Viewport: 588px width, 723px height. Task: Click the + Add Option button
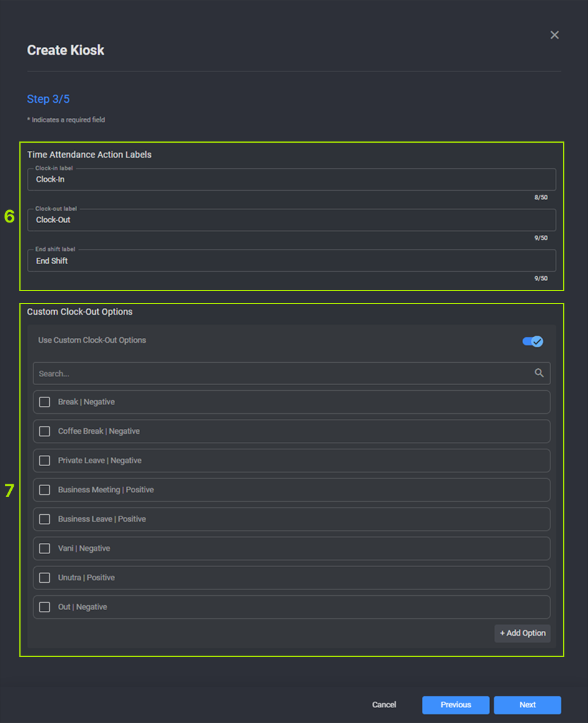[522, 633]
